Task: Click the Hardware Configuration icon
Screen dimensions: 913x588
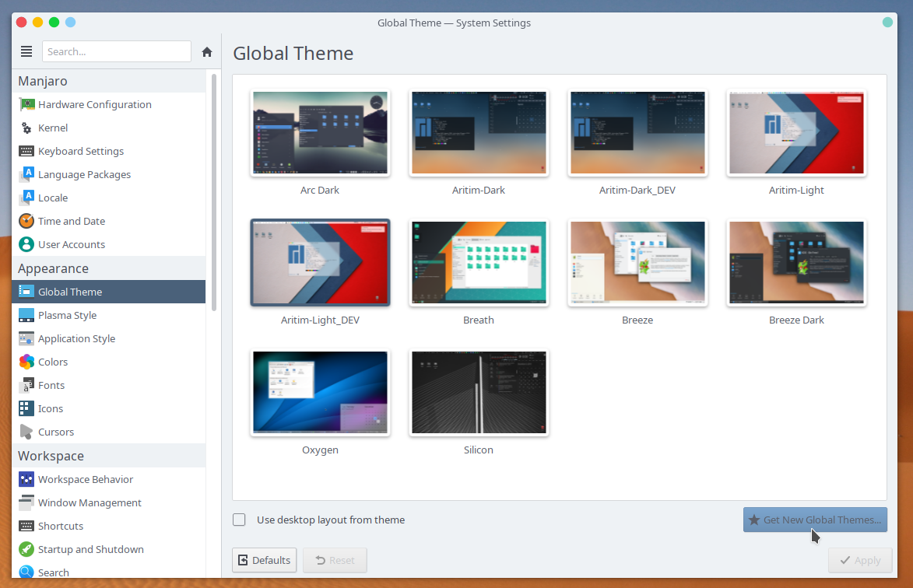Action: pos(26,105)
